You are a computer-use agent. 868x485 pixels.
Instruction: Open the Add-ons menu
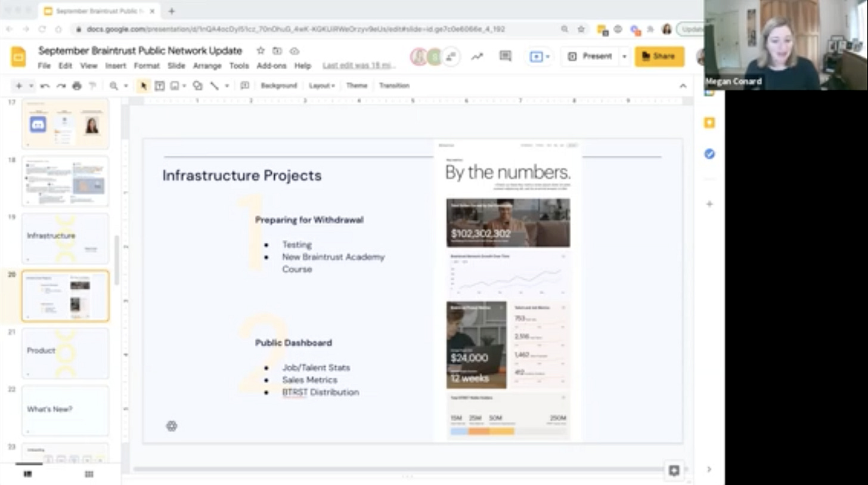(x=271, y=66)
